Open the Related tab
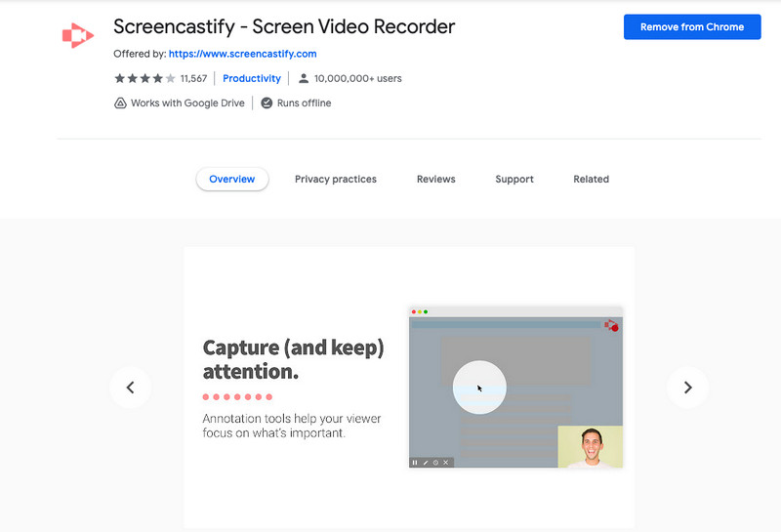781x532 pixels. click(591, 179)
